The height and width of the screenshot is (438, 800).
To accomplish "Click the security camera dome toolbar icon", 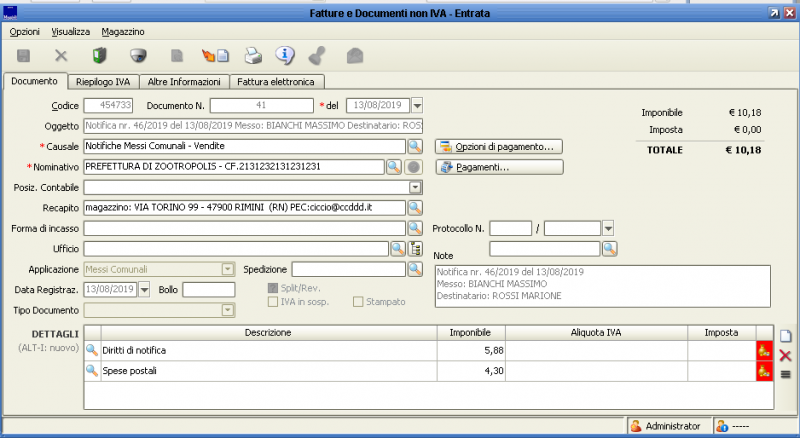I will pos(138,56).
